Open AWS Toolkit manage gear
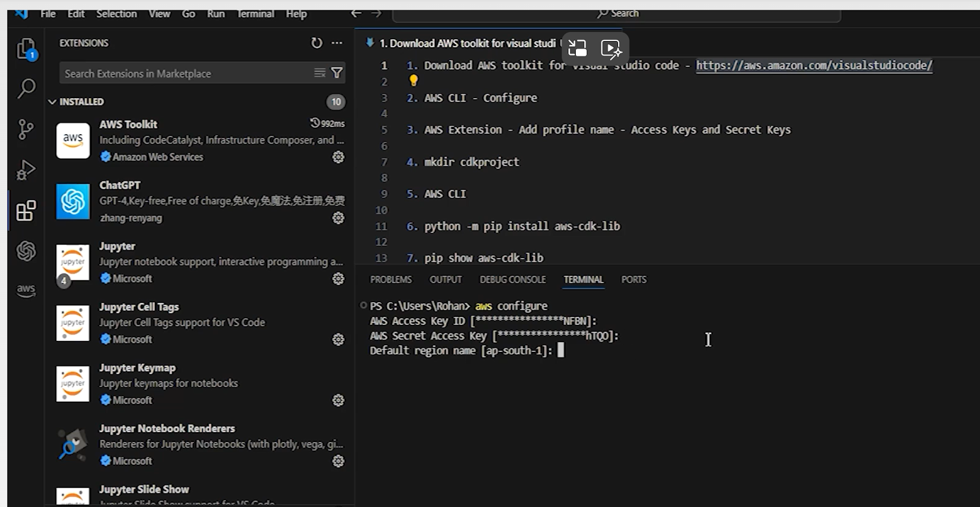 [x=338, y=157]
